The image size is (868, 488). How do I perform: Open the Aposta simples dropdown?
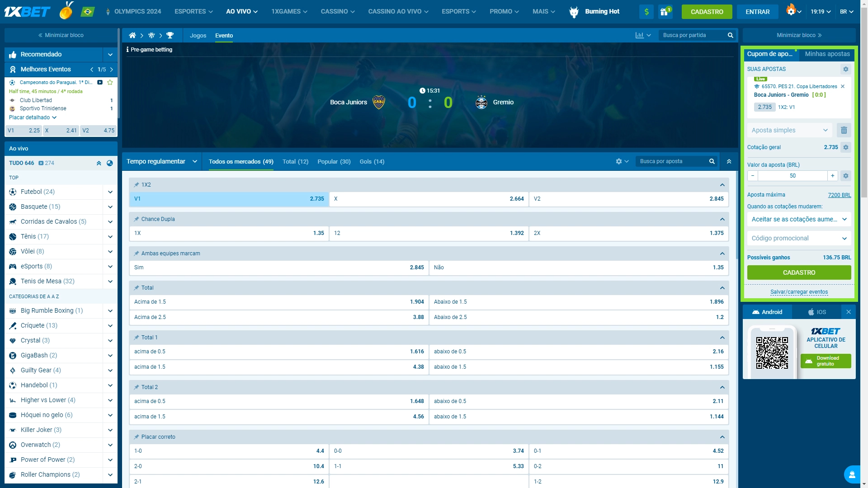pyautogui.click(x=790, y=130)
